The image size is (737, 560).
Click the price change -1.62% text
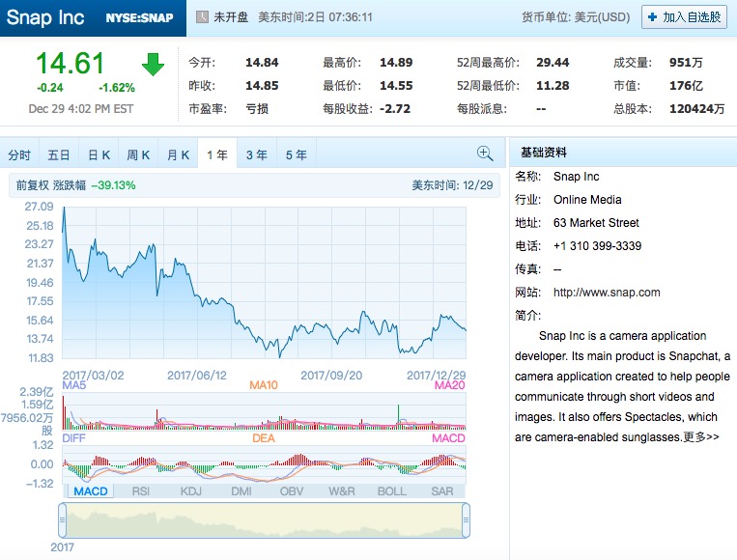point(117,88)
